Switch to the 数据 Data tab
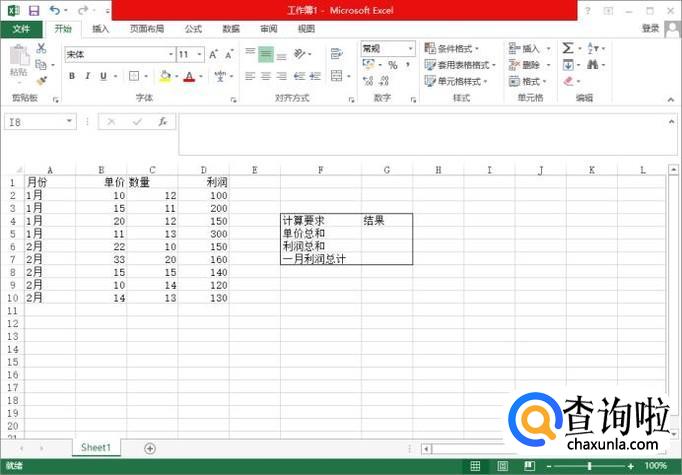682x475 pixels. [231, 29]
